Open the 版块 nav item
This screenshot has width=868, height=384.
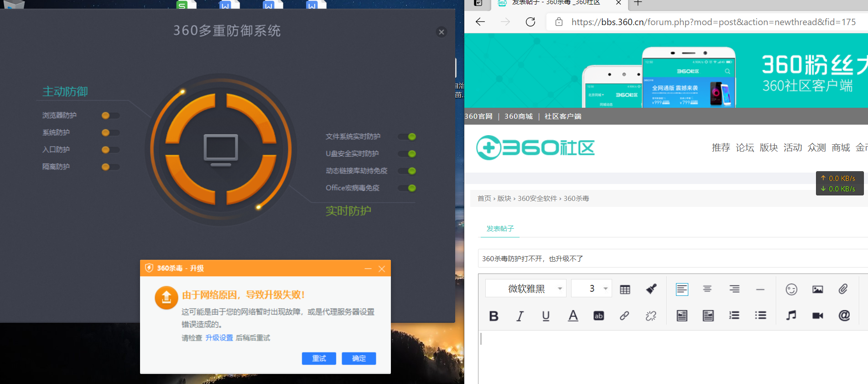(x=769, y=147)
